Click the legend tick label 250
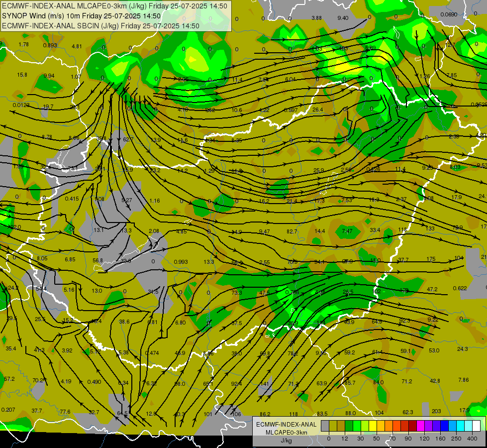Screen dimensions: 487x448 (x=456, y=439)
